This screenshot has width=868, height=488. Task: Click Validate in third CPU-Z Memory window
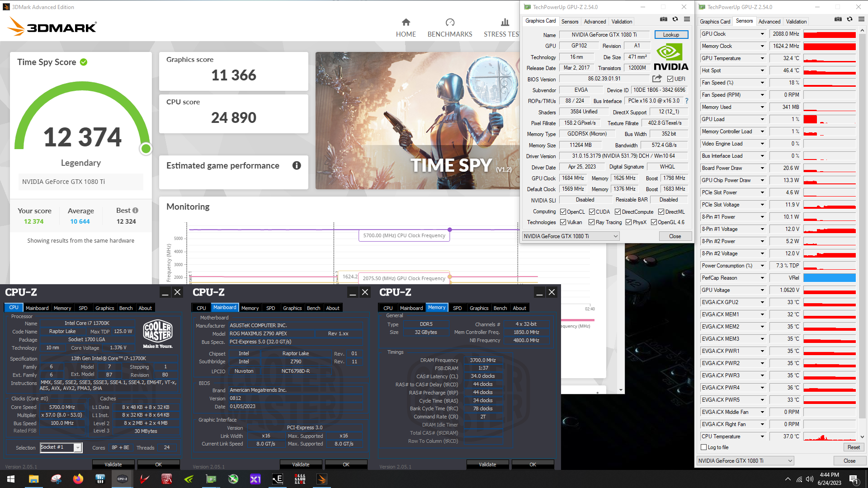pyautogui.click(x=487, y=464)
